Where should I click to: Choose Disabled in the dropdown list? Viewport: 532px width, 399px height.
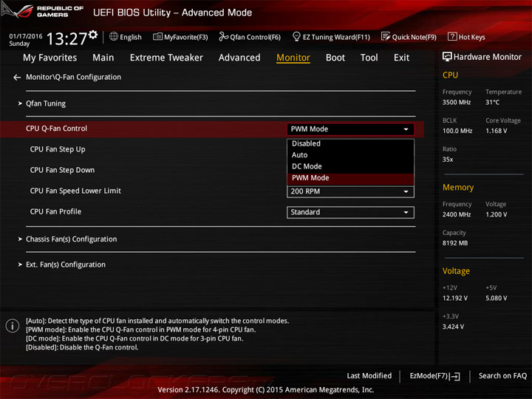click(x=350, y=143)
